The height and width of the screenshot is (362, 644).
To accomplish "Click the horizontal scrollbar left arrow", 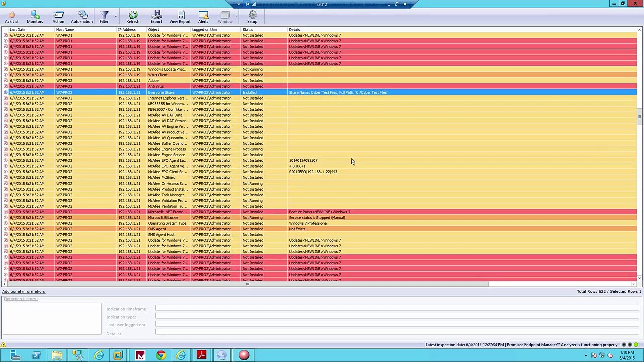I will pos(4,284).
